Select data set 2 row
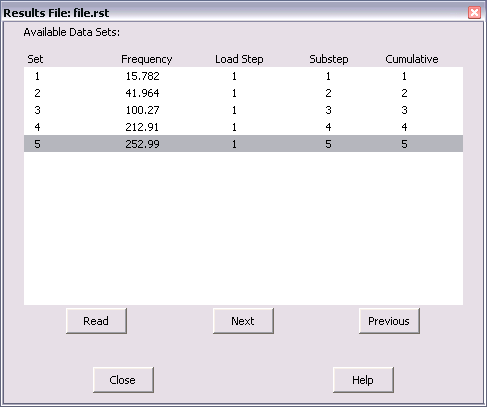Viewport: 487px width, 407px height. pos(243,93)
